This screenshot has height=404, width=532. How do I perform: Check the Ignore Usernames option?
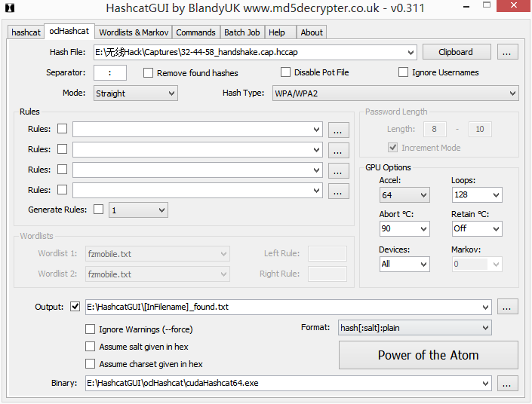click(x=404, y=72)
